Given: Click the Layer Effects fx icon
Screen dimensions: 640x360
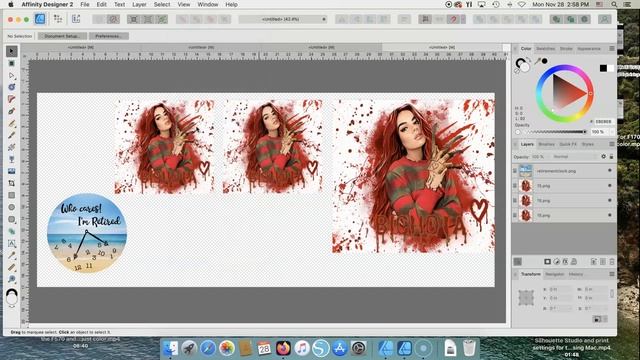Looking at the screenshot, I should [565, 262].
